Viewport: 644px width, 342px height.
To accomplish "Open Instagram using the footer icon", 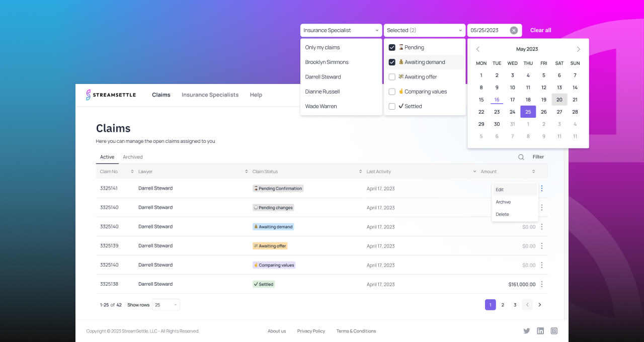I will tap(554, 330).
